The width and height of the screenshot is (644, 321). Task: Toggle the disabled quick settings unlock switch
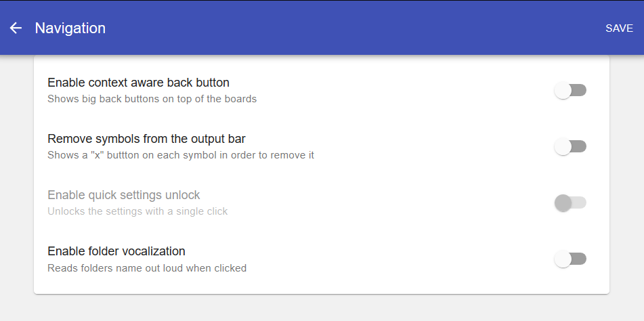[570, 202]
